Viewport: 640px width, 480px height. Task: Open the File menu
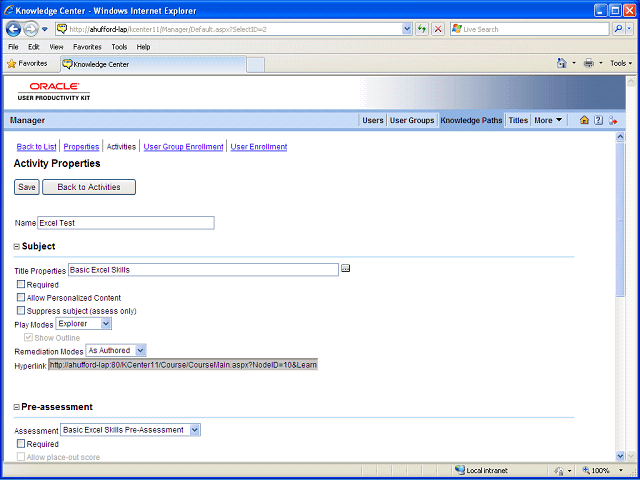[13, 47]
